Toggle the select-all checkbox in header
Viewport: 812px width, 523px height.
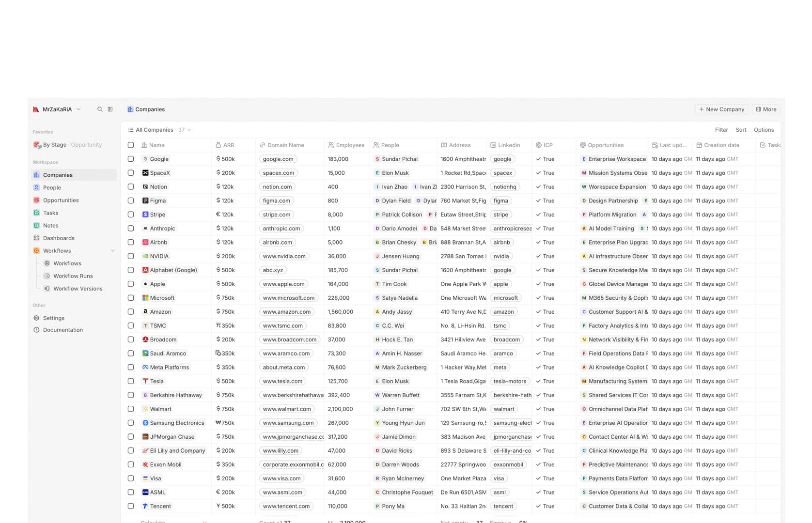pyautogui.click(x=131, y=145)
